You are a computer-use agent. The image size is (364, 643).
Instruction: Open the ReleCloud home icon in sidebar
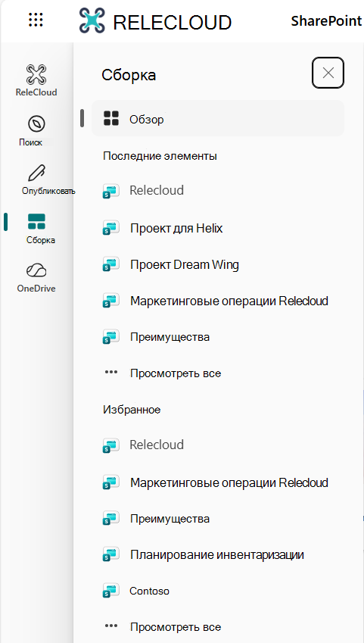36,74
